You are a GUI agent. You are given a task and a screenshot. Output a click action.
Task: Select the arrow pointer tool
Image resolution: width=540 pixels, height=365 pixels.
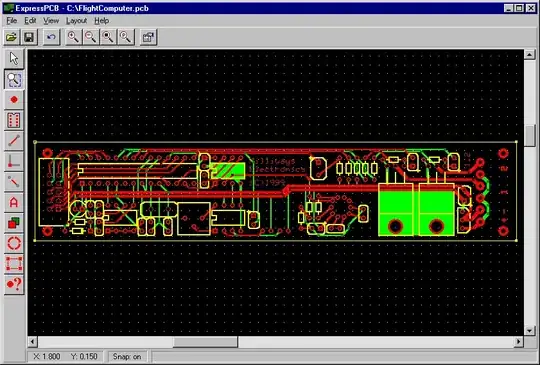click(14, 59)
